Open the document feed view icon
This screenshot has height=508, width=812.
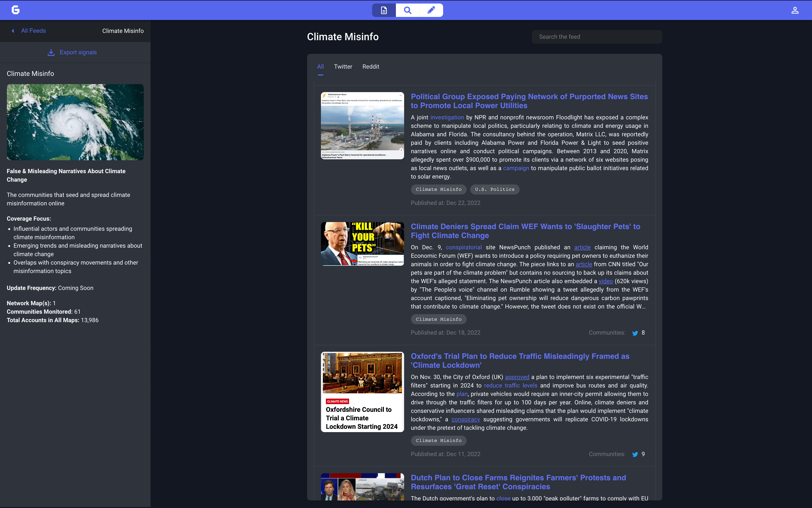(384, 10)
